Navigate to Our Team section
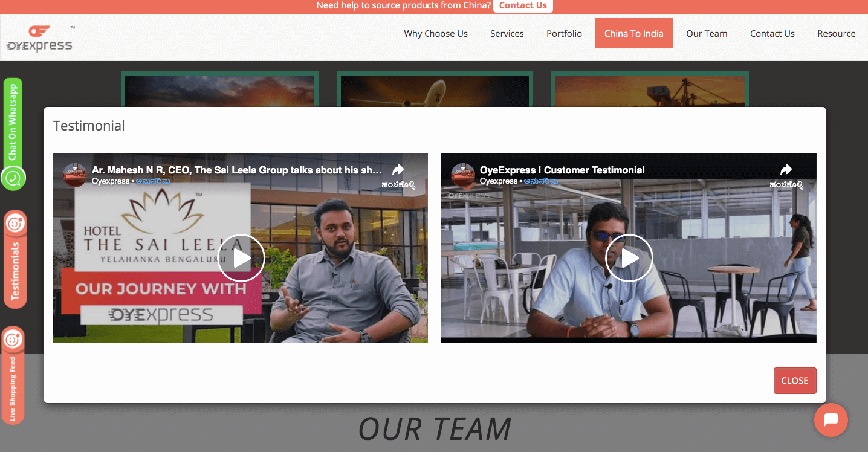The width and height of the screenshot is (868, 452). [706, 34]
